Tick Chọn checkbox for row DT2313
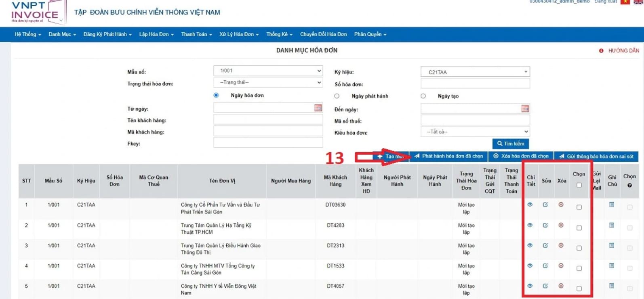This screenshot has width=644, height=299. (x=579, y=248)
